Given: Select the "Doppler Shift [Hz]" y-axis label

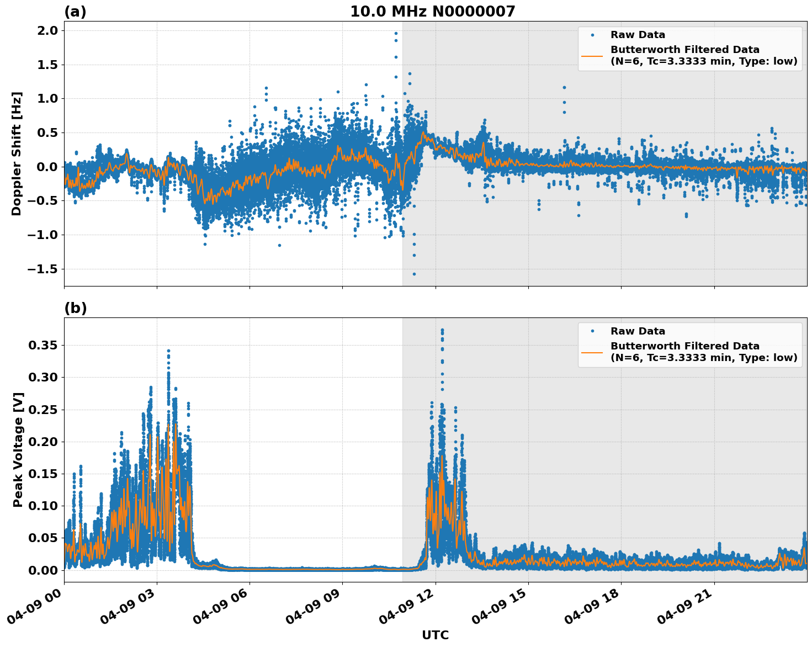Looking at the screenshot, I should pos(17,153).
